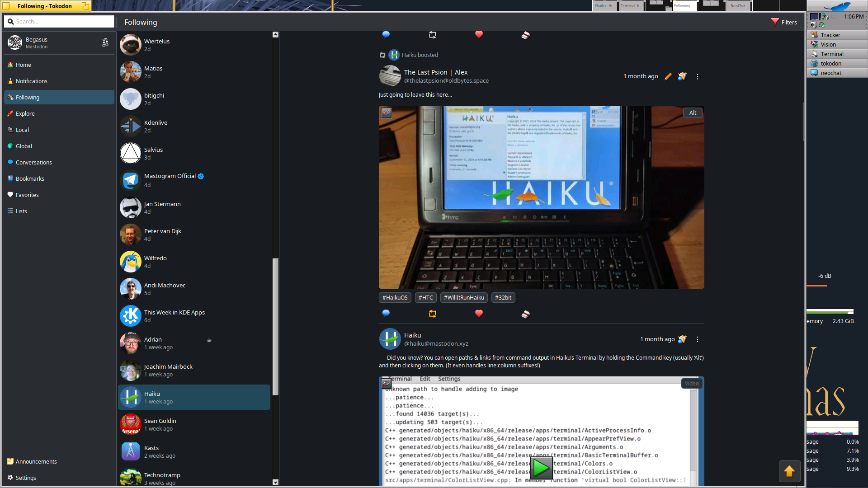Switch to Terminal in Deskbar

(x=837, y=54)
